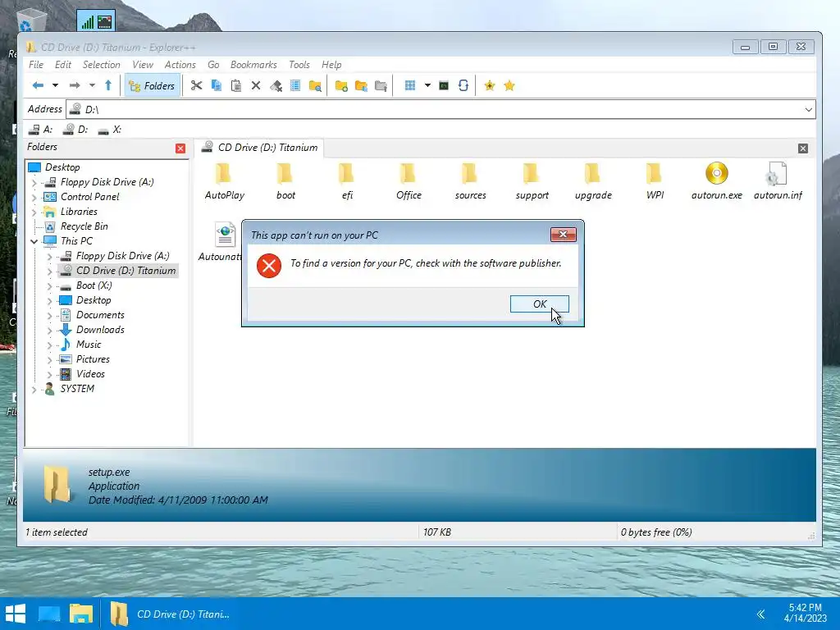The height and width of the screenshot is (630, 840).
Task: Jump to drive A: in drives bar
Action: [x=41, y=130]
